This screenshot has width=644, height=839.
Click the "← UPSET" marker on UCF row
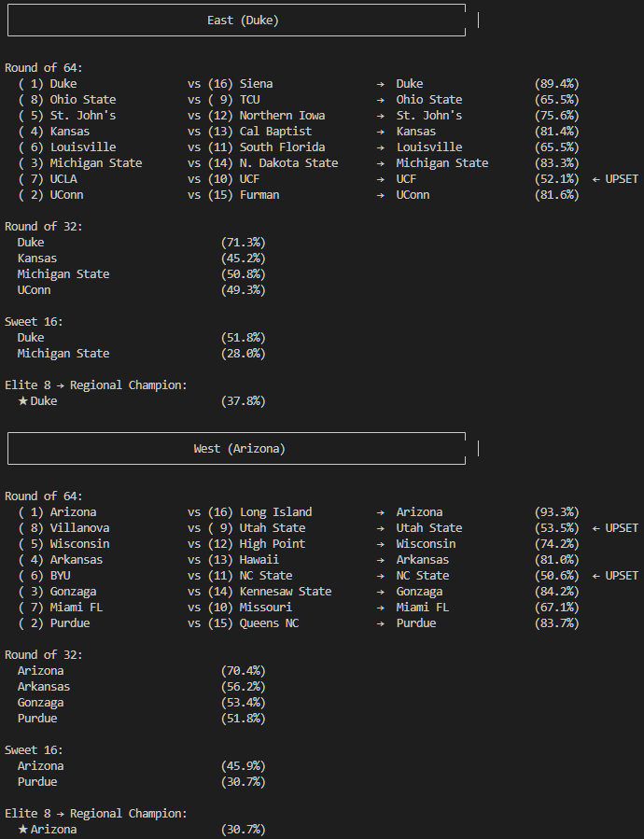(615, 178)
